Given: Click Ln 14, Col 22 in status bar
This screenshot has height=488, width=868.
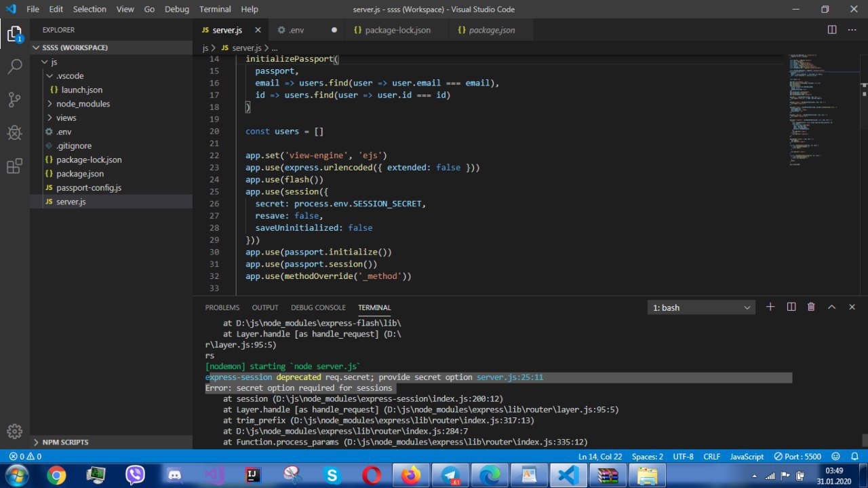Looking at the screenshot, I should pyautogui.click(x=600, y=457).
